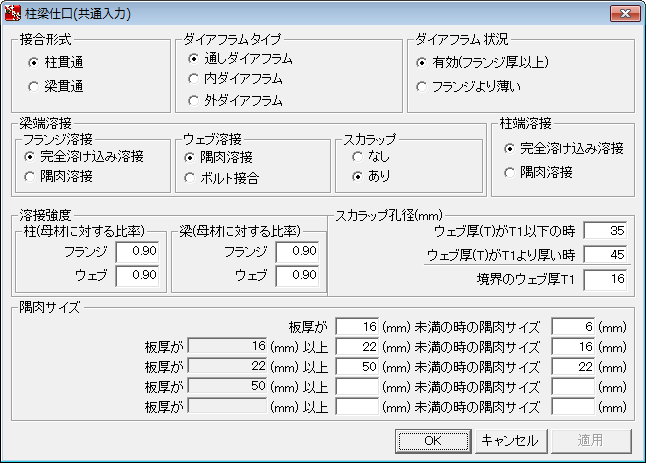Click first row fillet size field showing 6

pyautogui.click(x=573, y=327)
